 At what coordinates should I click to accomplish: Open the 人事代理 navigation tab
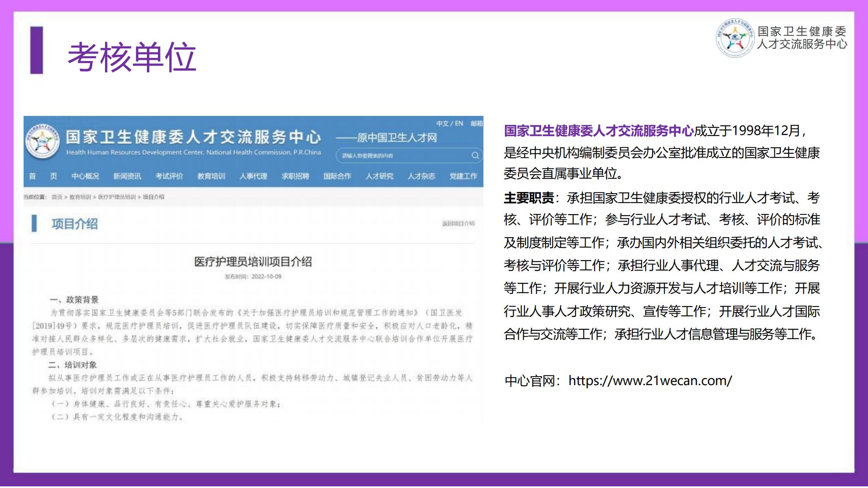[x=253, y=176]
